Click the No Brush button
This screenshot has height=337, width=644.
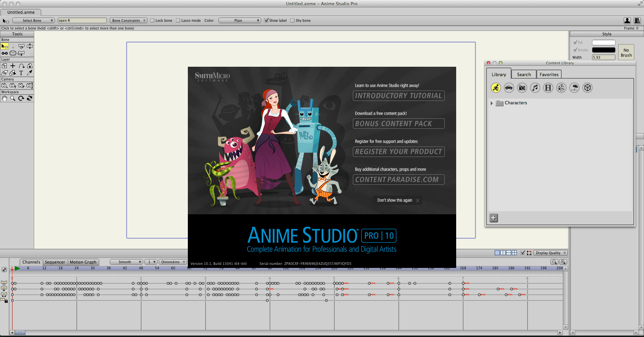[x=626, y=53]
